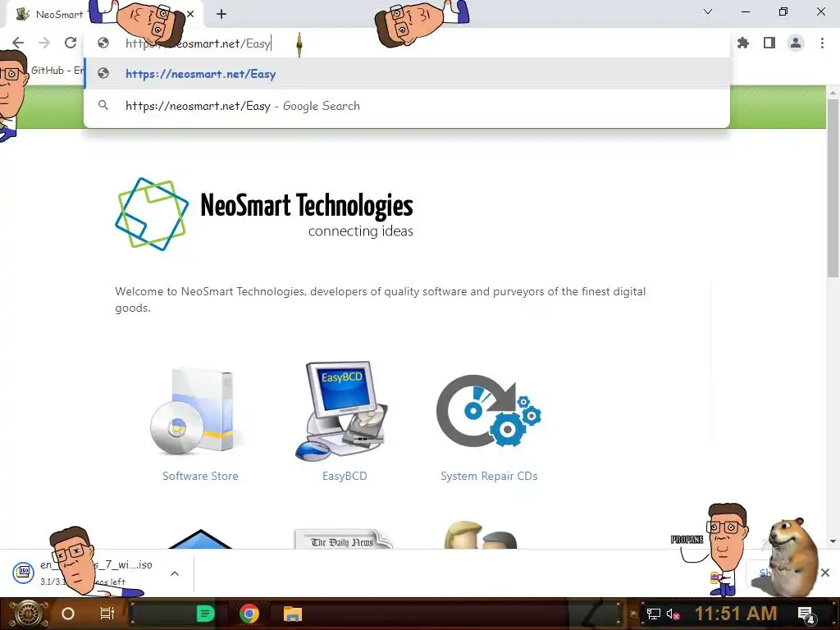840x630 pixels.
Task: Click the scrollbar down arrow
Action: [x=833, y=541]
